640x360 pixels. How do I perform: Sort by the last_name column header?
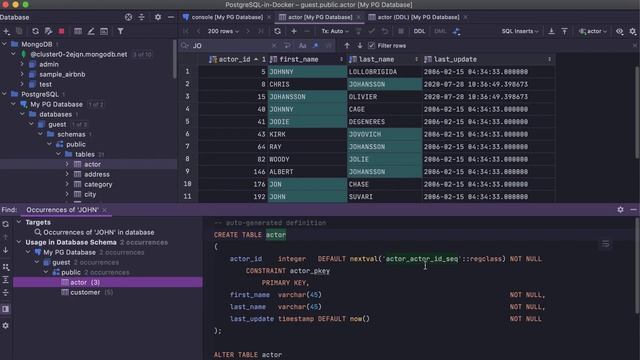point(384,59)
